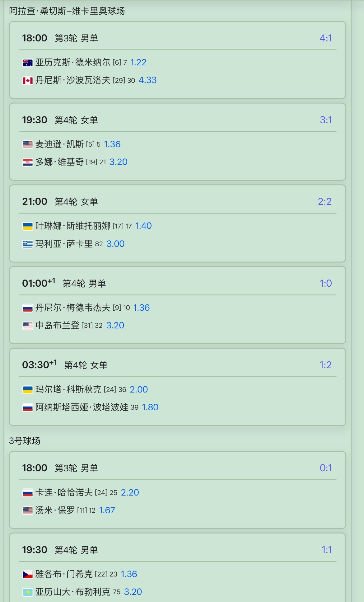Open player 麦迪逊·凯斯
This screenshot has height=602, width=364.
pyautogui.click(x=59, y=144)
